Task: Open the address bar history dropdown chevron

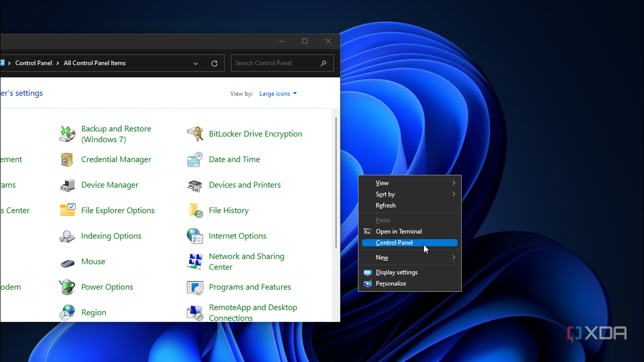Action: (195, 63)
